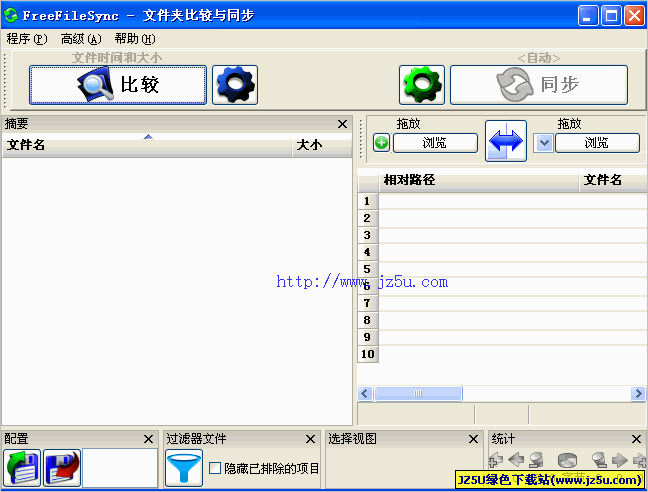Select grid row number 10
The width and height of the screenshot is (648, 492).
click(367, 354)
